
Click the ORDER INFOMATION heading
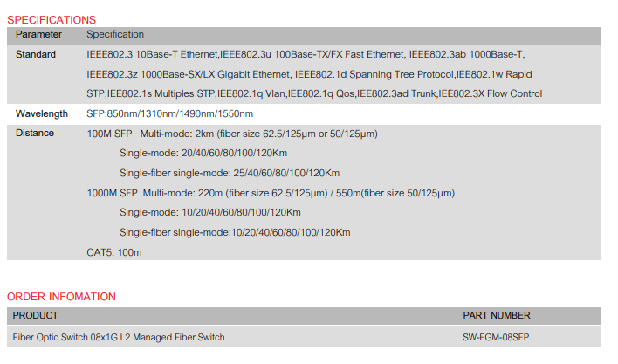pos(61,297)
